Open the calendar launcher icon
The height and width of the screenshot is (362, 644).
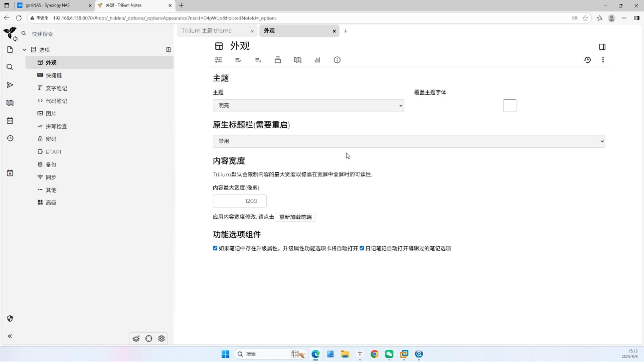point(10,121)
